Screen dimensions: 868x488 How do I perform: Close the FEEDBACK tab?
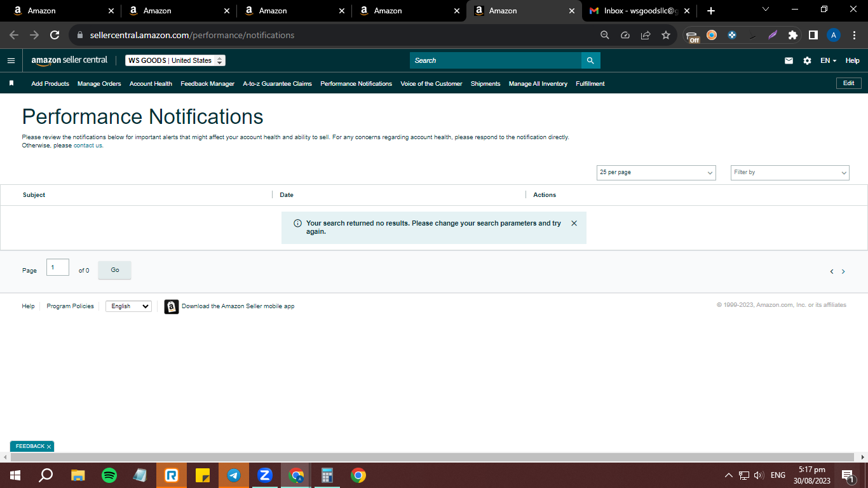pyautogui.click(x=49, y=447)
